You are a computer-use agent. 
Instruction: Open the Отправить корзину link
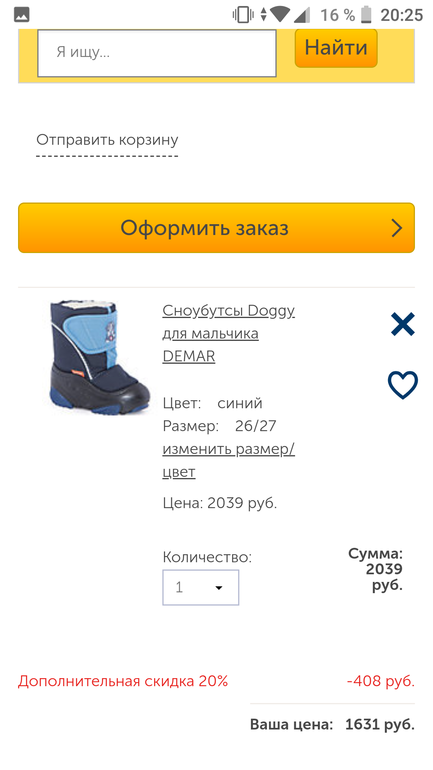click(107, 140)
